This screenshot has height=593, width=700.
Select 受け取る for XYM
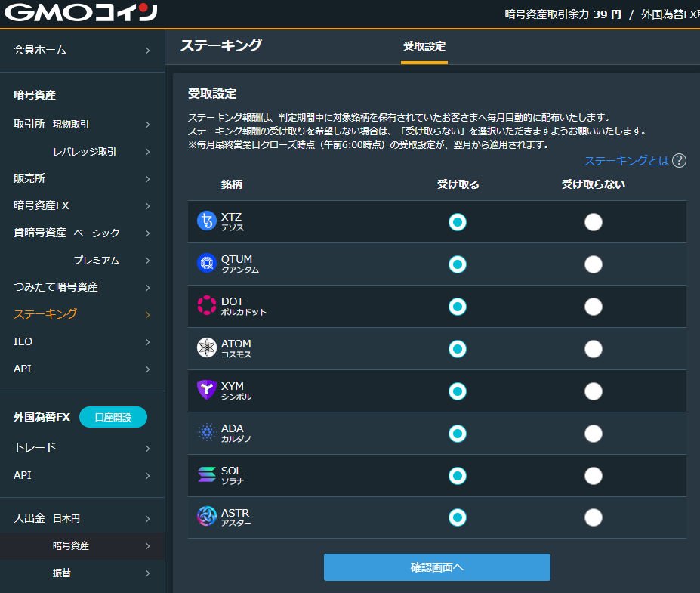click(x=458, y=391)
